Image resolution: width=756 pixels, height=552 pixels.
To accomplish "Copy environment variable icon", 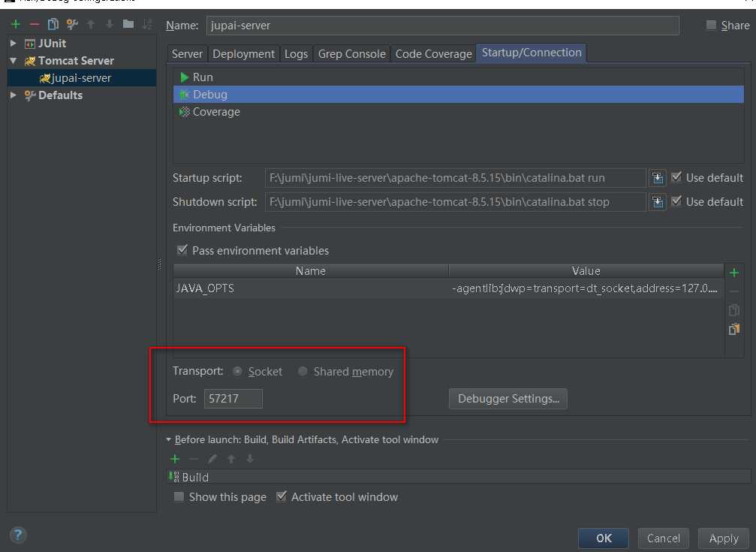I will click(733, 309).
